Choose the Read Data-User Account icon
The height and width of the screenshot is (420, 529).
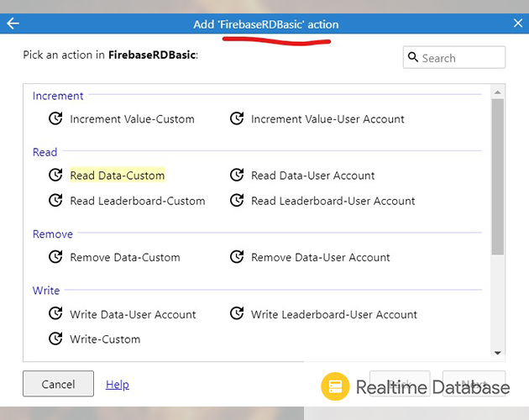[237, 176]
